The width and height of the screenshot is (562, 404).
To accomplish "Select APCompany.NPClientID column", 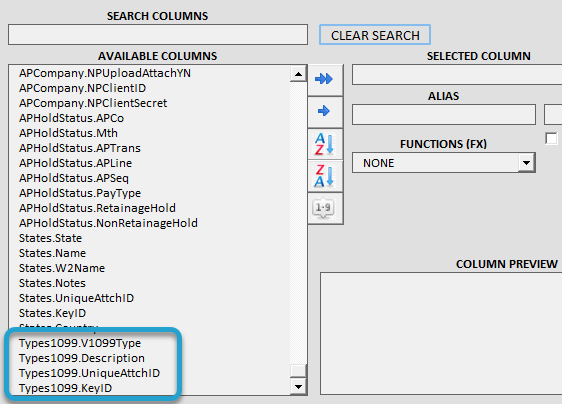I will point(82,88).
